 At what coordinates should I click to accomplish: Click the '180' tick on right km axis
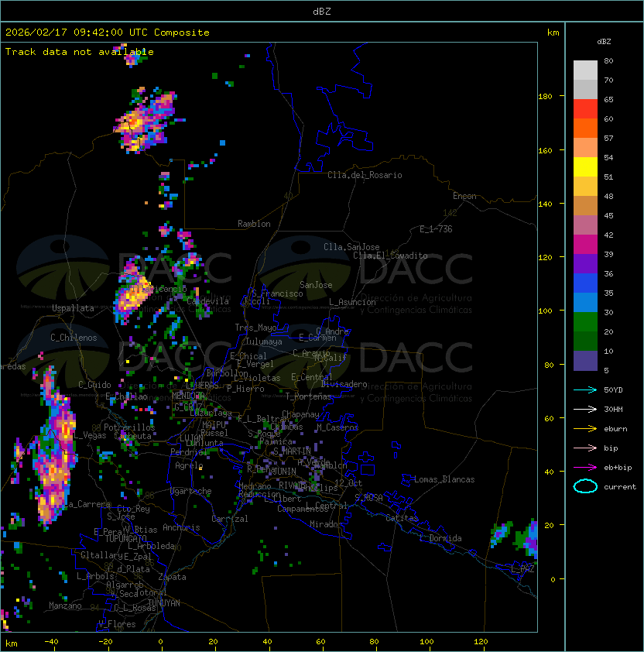point(545,96)
